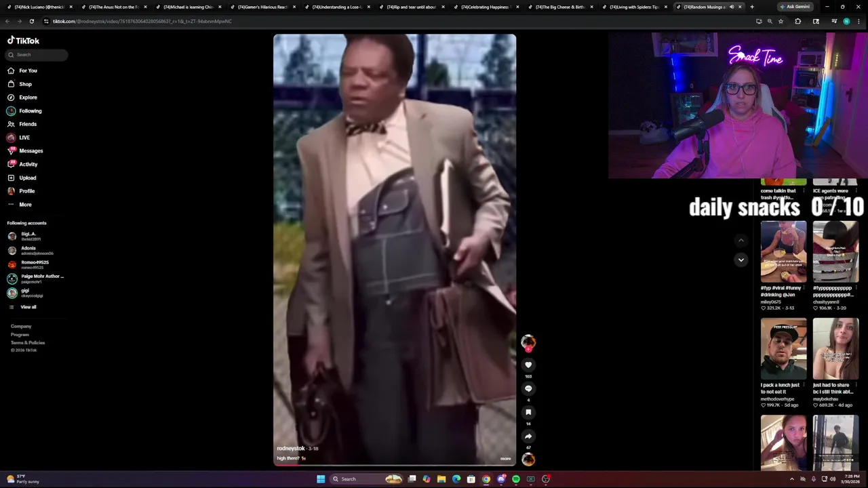Open the #fyp #viral #funny video thumbnail

tap(784, 251)
